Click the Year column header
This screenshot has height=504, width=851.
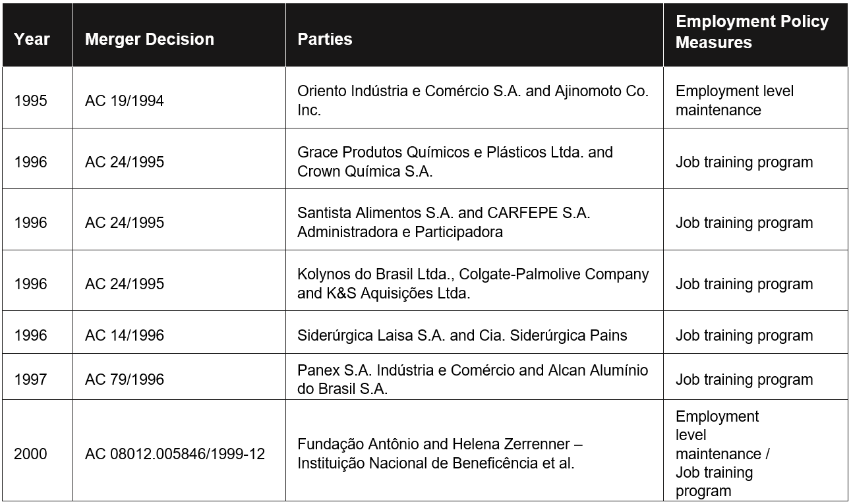coord(38,36)
